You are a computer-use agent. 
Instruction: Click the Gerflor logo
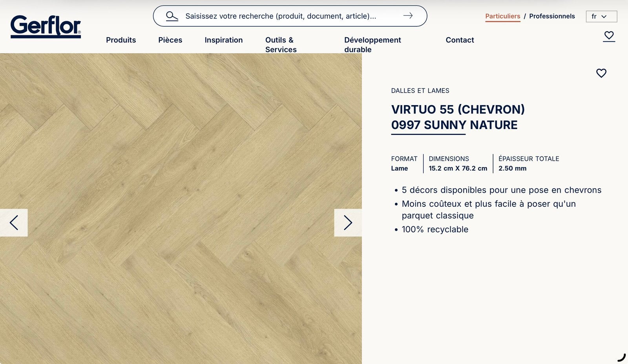pos(46,26)
